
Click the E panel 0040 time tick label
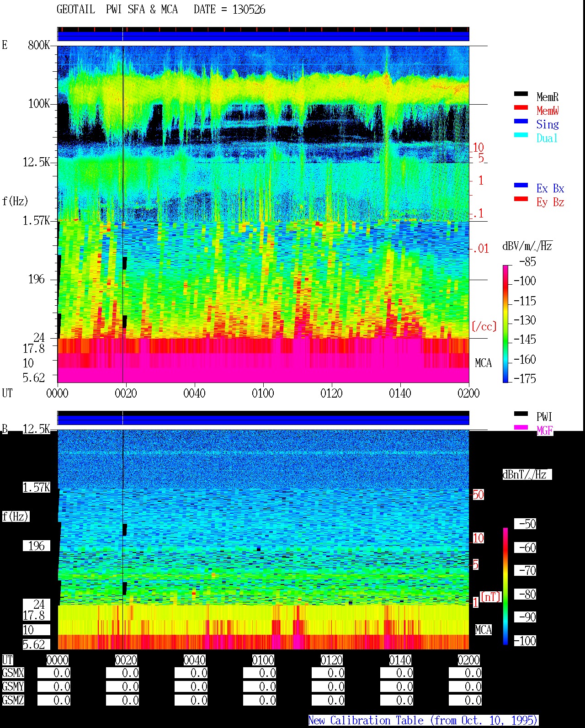tap(194, 393)
